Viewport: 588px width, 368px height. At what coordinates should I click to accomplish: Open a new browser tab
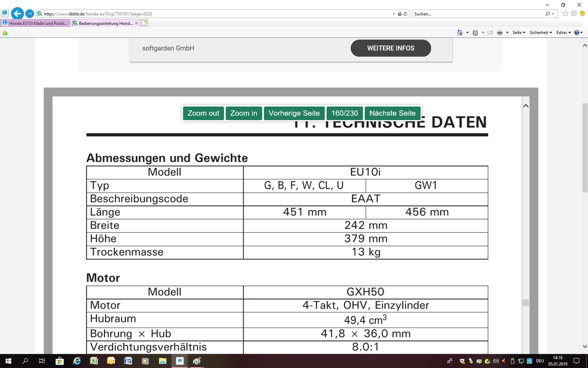(x=144, y=23)
